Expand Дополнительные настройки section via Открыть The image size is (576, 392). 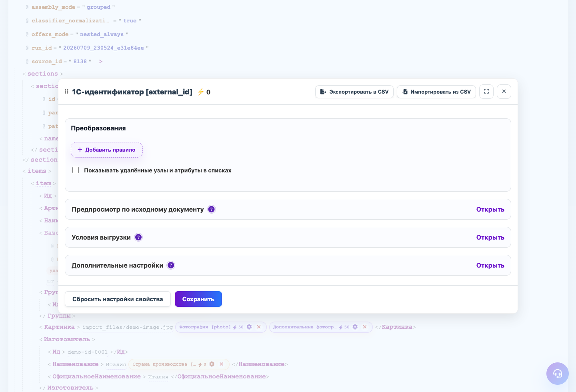[x=490, y=265]
